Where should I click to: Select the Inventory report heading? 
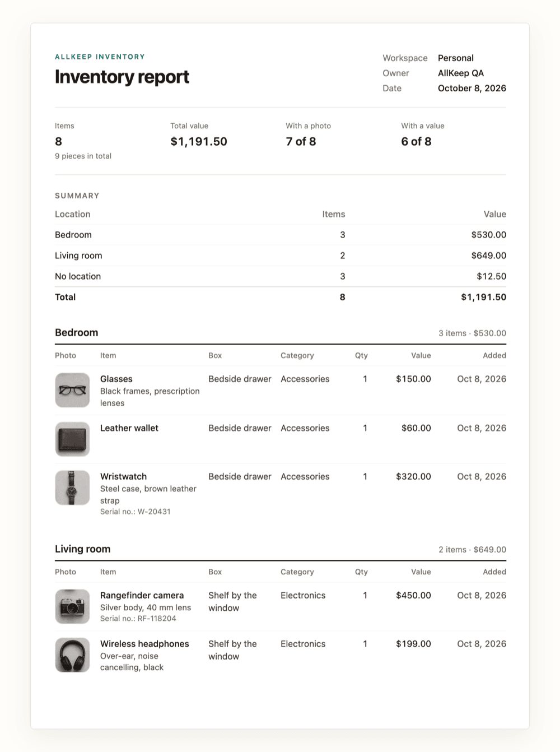pyautogui.click(x=122, y=77)
